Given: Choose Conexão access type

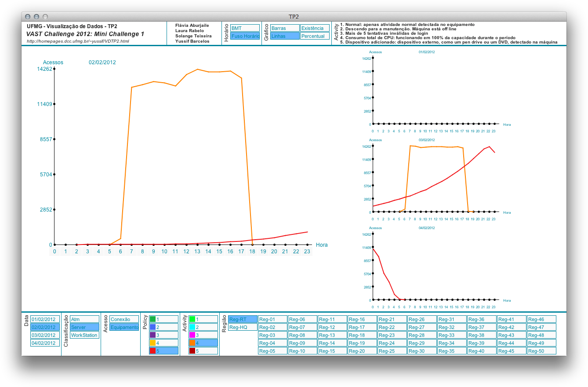Looking at the screenshot, I should pos(124,319).
